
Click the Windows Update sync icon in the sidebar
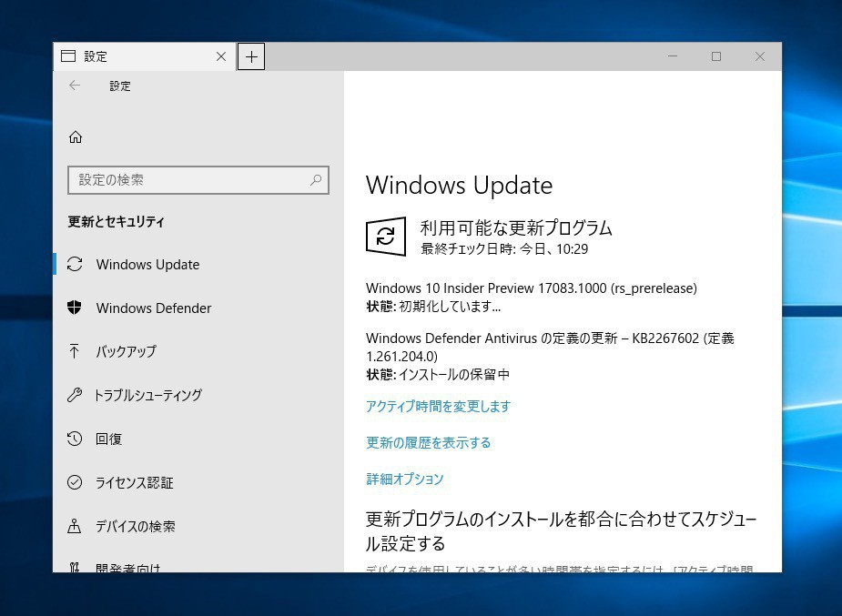[76, 265]
